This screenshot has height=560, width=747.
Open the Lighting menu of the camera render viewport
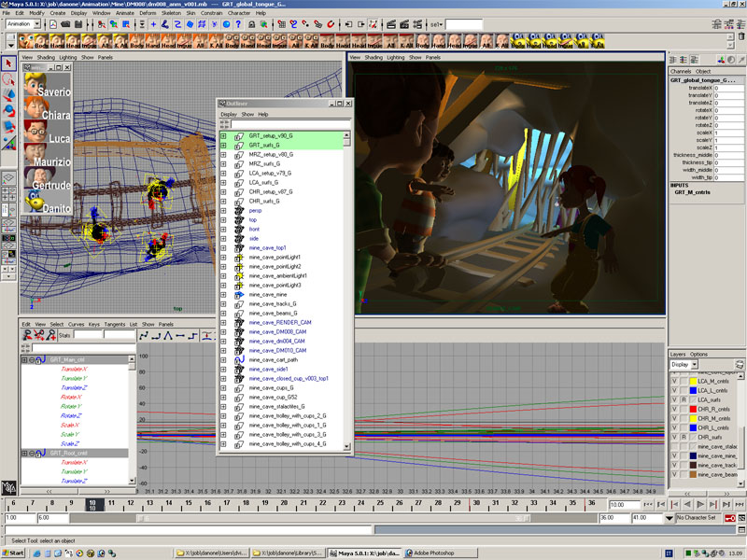(x=395, y=57)
